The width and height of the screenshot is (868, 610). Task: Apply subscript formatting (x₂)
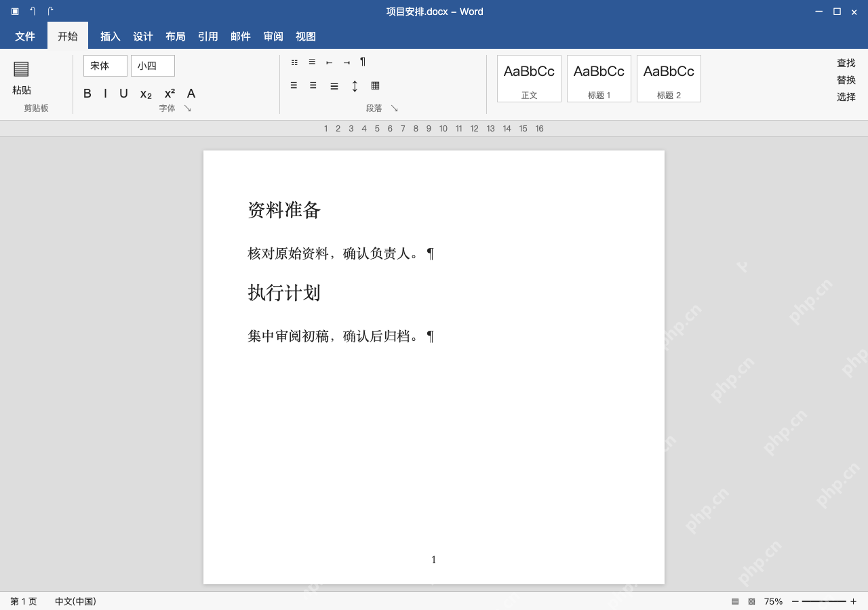click(x=146, y=94)
